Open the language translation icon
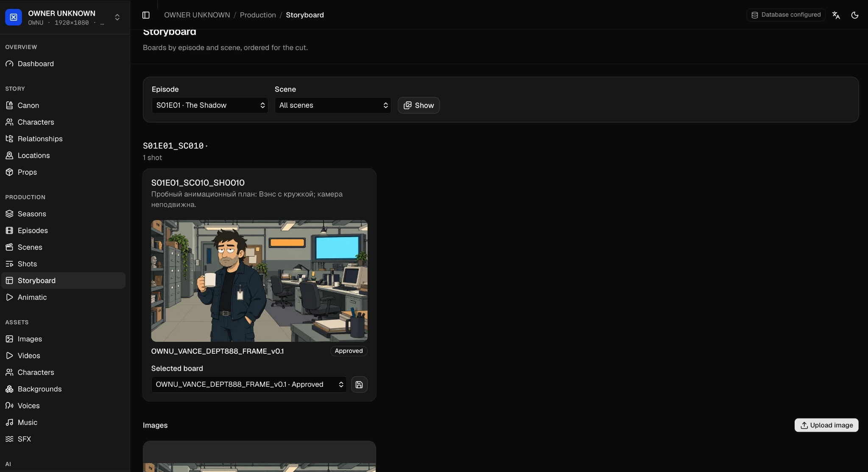 point(836,15)
